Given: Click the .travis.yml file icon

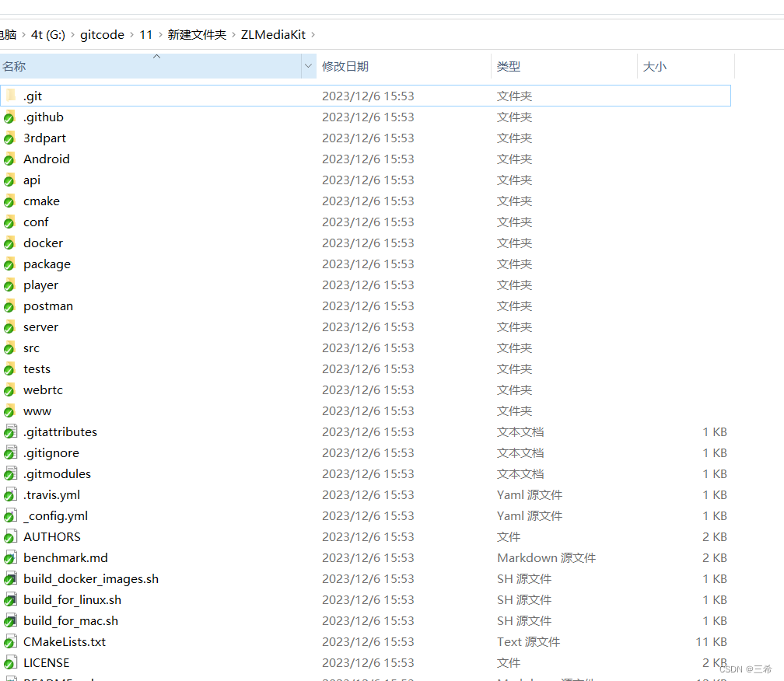Looking at the screenshot, I should [11, 494].
